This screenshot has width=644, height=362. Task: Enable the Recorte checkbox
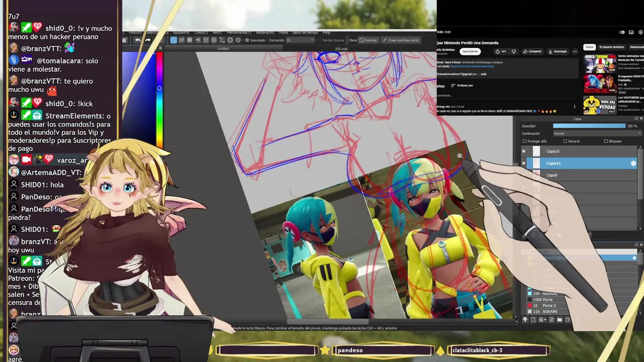[x=565, y=141]
